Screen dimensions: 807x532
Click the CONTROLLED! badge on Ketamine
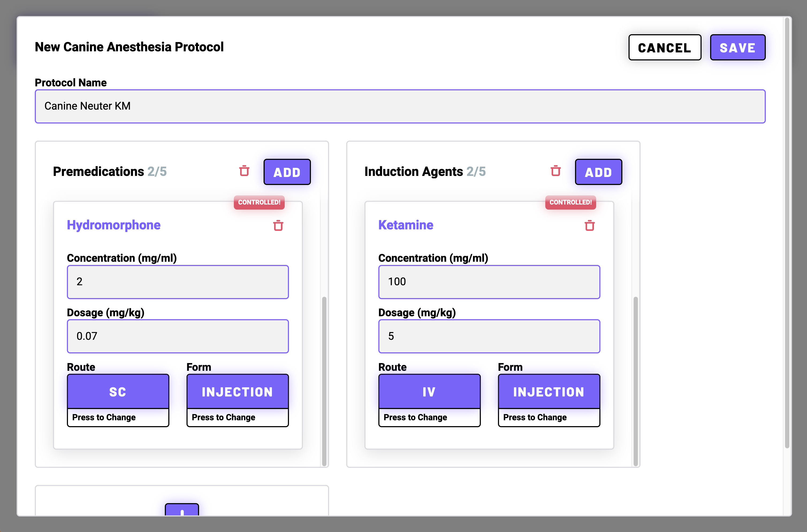(570, 202)
